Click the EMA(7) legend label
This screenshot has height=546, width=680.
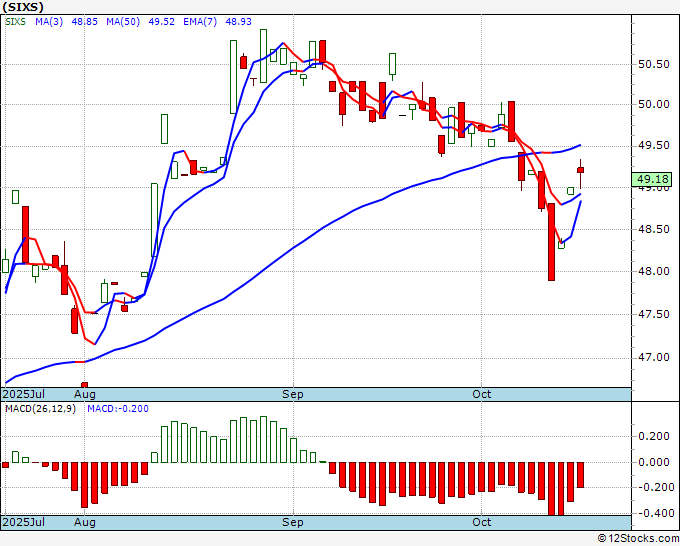pos(200,21)
